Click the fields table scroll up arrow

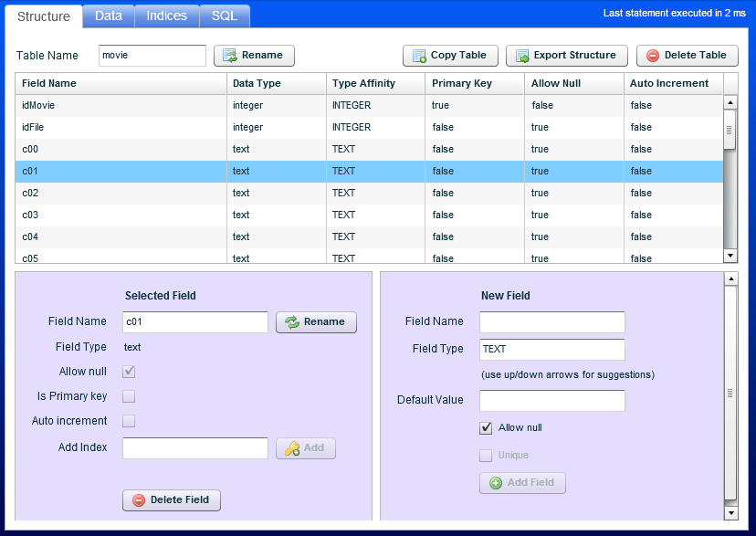(730, 102)
